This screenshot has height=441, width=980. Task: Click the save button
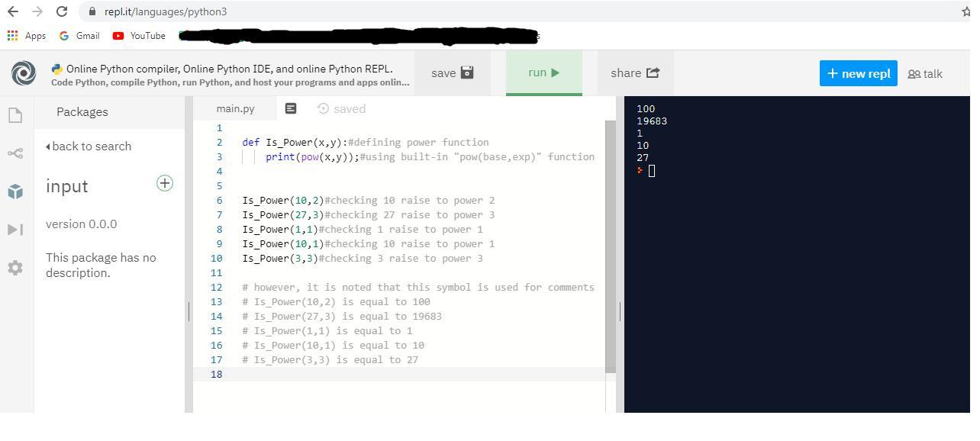[x=453, y=73]
